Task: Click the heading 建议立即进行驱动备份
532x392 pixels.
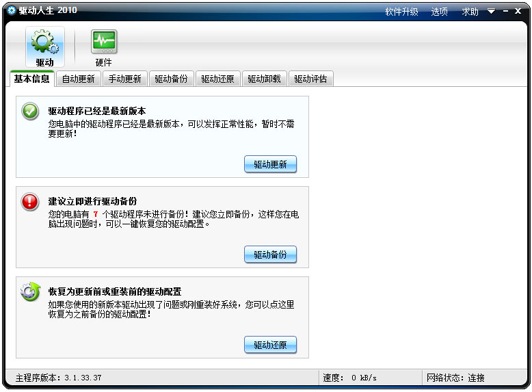Action: click(x=92, y=201)
